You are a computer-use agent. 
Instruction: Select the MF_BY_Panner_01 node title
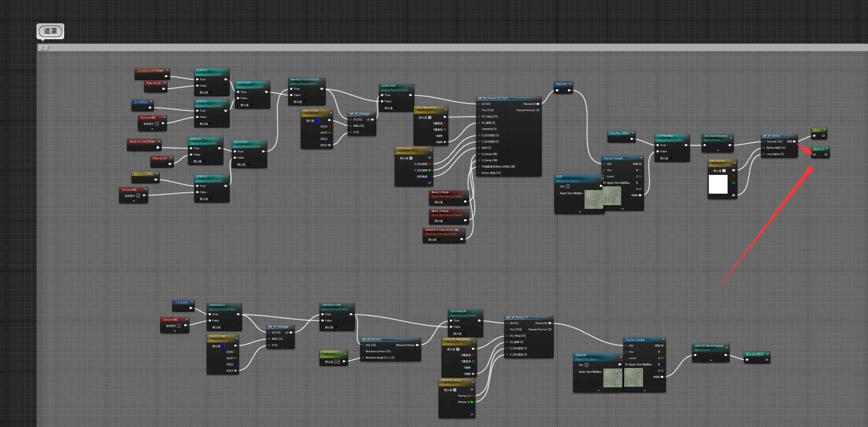517,317
